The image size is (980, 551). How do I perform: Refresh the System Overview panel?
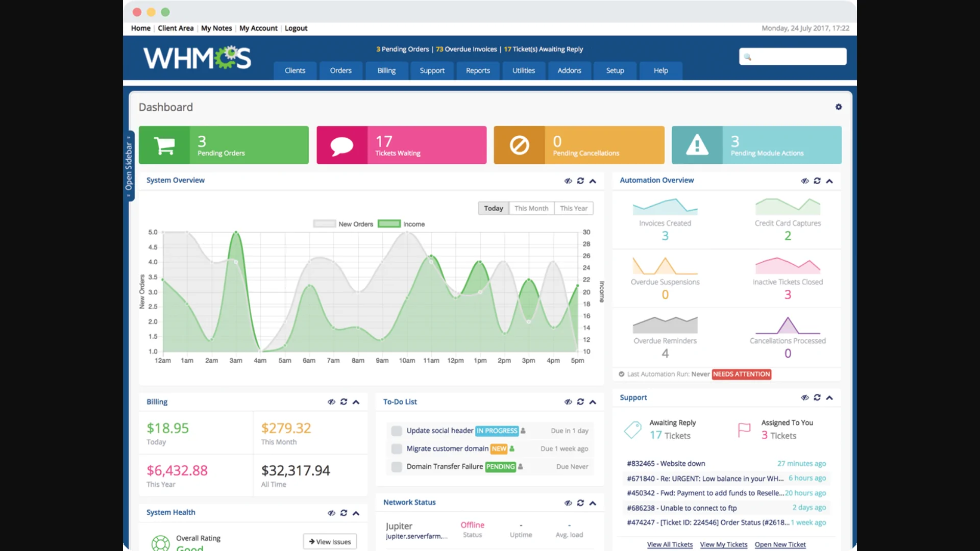coord(581,181)
